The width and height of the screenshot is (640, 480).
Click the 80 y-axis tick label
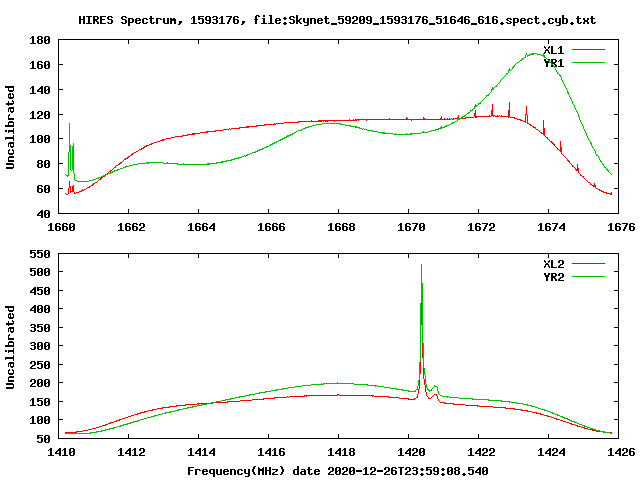click(x=43, y=164)
